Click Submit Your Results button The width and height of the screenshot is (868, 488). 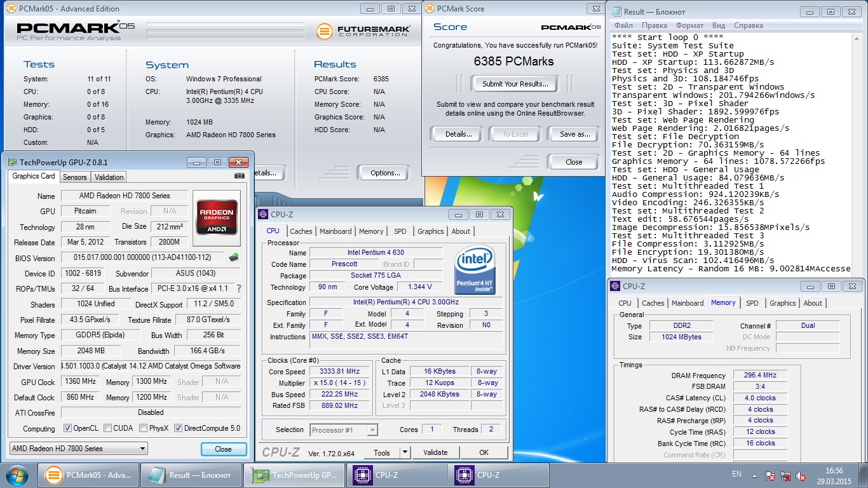(515, 84)
